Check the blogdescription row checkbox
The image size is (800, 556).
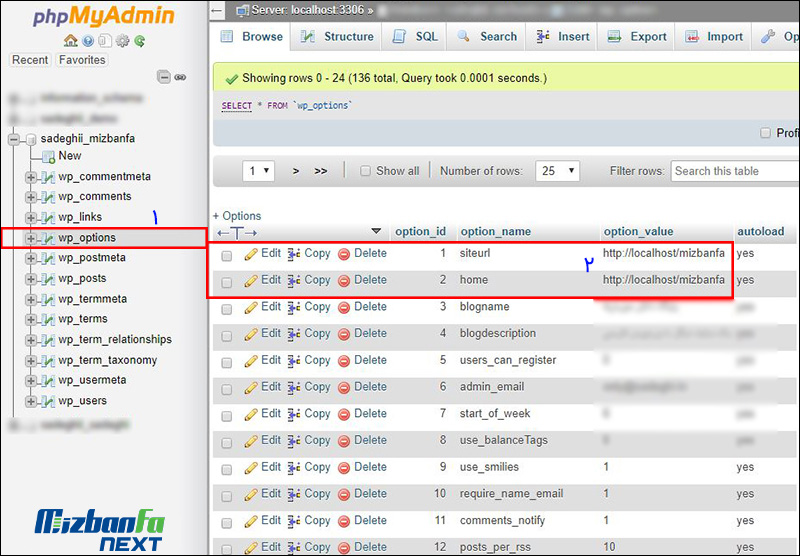[227, 336]
